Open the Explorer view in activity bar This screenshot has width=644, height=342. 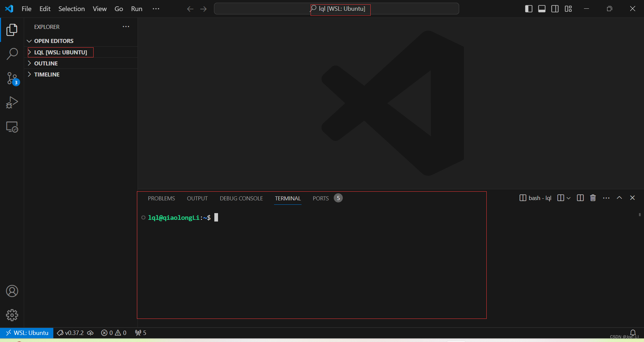pos(12,30)
